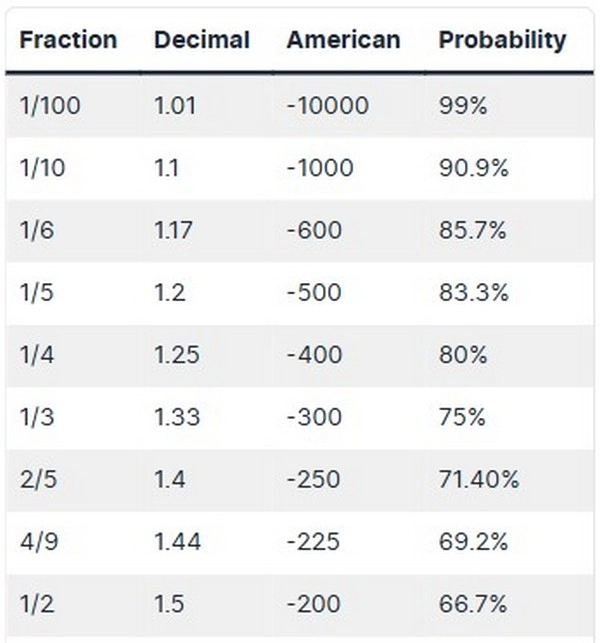The height and width of the screenshot is (643, 600).
Task: Select the 71.40% probability cell
Action: click(x=479, y=479)
